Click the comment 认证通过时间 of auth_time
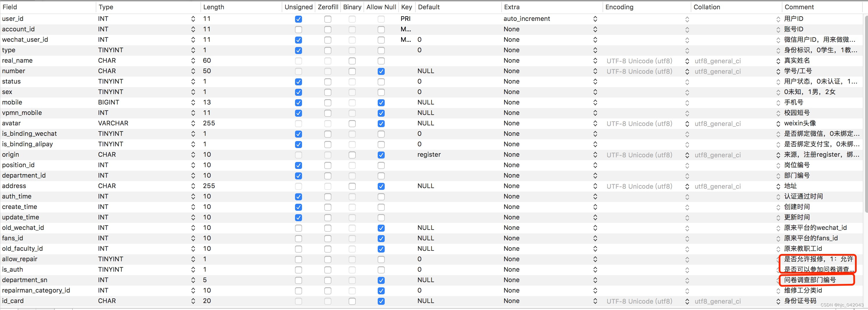This screenshot has height=310, width=868. click(803, 197)
